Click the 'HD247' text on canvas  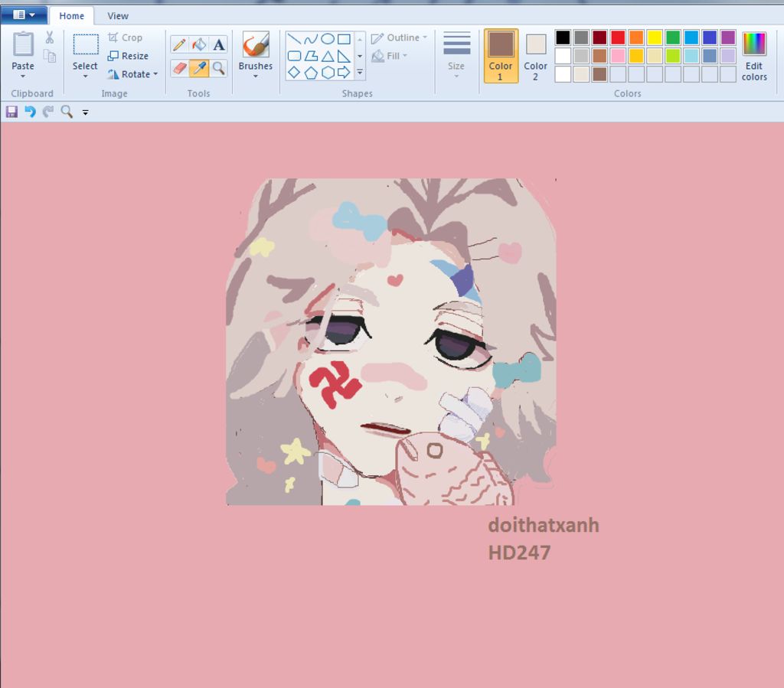click(x=520, y=553)
